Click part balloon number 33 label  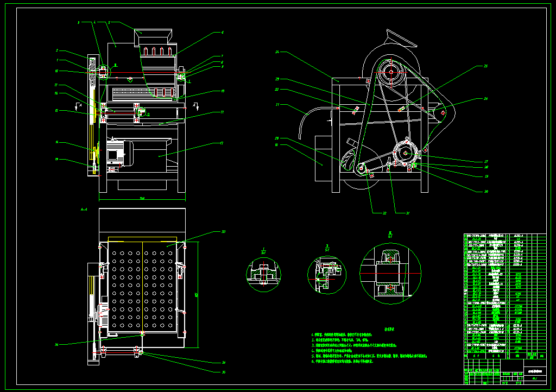coord(223,232)
